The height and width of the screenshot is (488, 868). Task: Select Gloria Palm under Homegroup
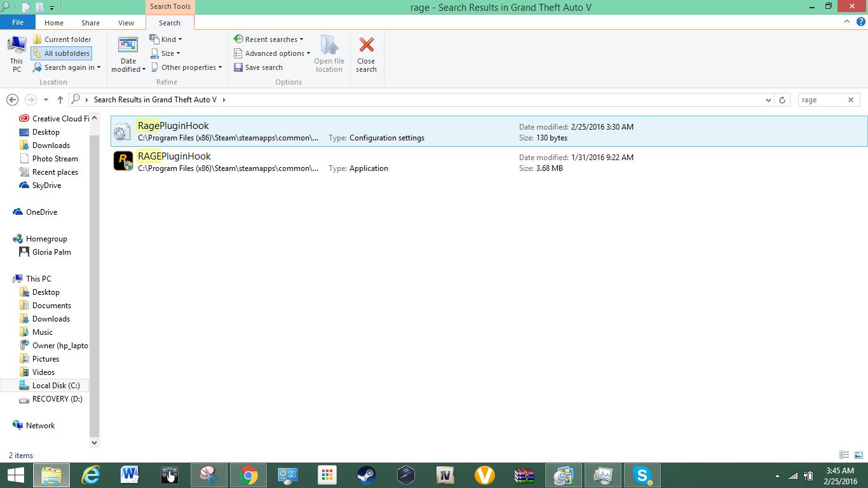45,252
